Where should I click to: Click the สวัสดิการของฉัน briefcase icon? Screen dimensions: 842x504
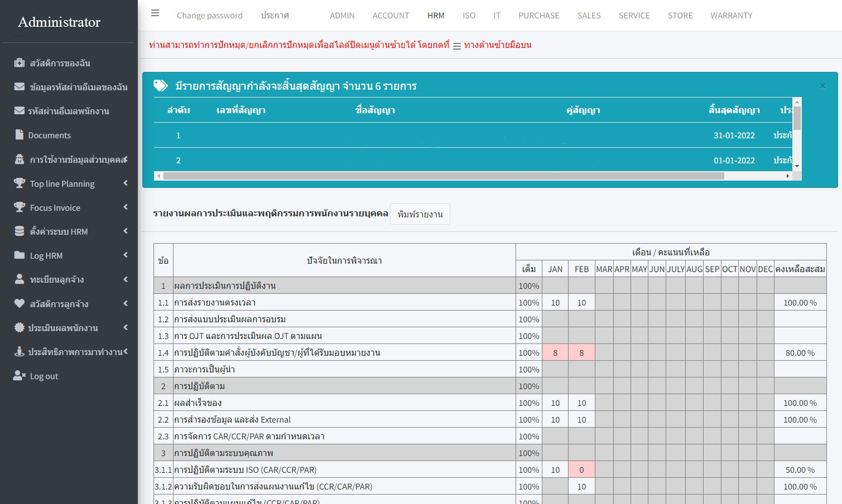(x=20, y=63)
